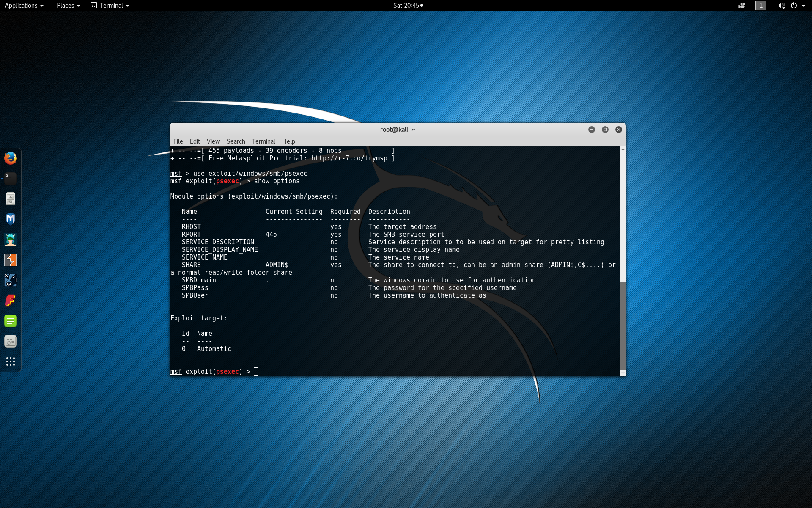Viewport: 812px width, 508px height.
Task: Click the RHOST option name
Action: [191, 227]
